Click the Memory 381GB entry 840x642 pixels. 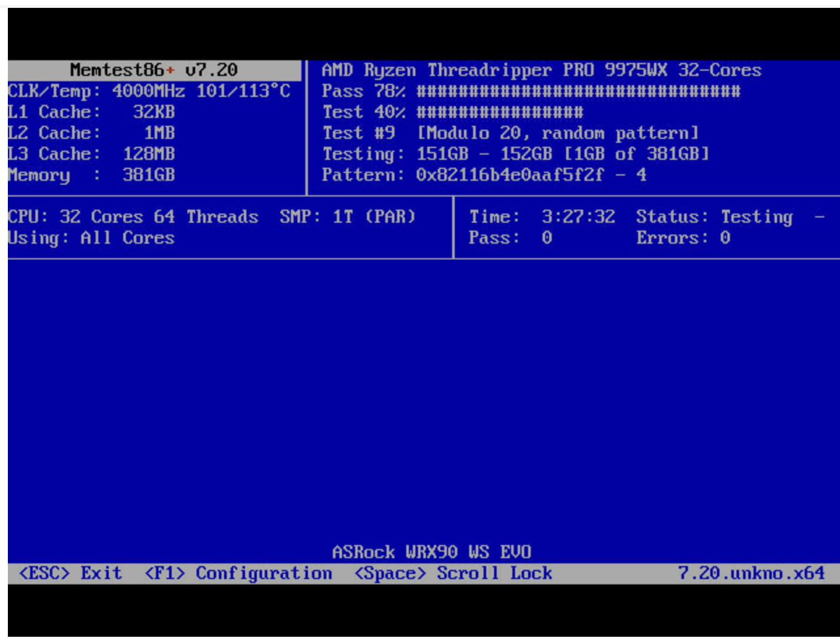click(x=91, y=175)
